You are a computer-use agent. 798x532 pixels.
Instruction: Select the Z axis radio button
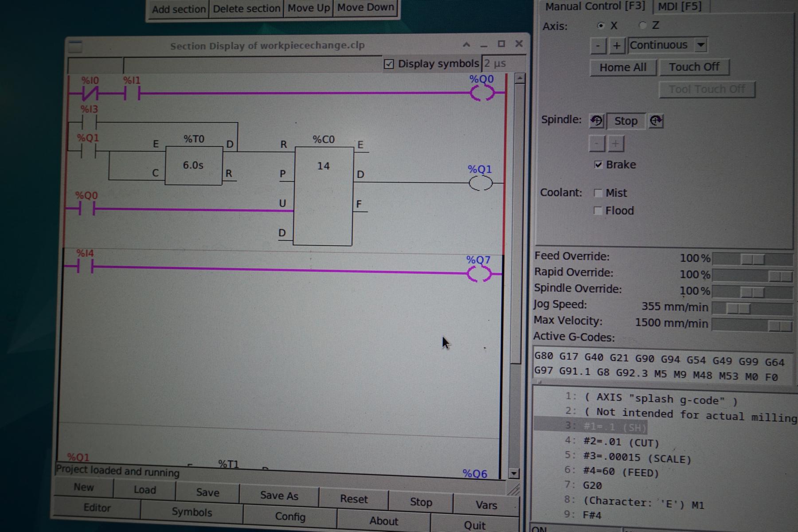coord(642,25)
